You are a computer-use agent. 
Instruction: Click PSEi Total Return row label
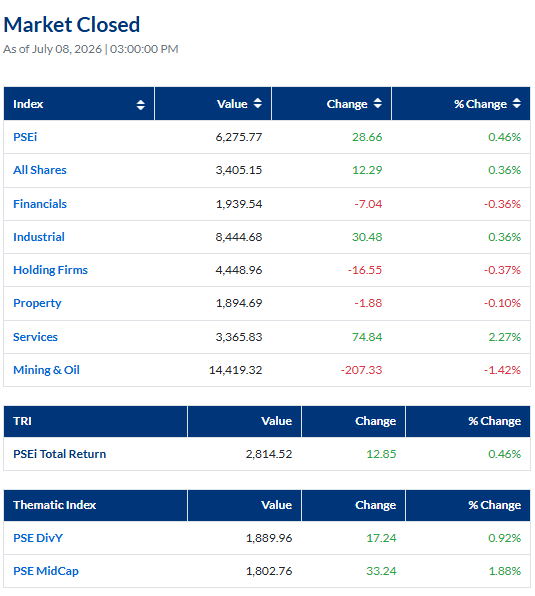(x=60, y=454)
